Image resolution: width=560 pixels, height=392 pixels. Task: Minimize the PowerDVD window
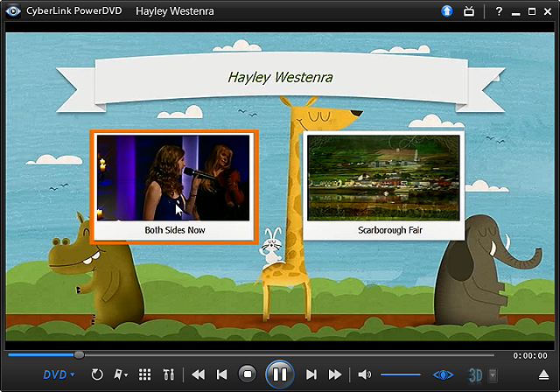click(515, 12)
